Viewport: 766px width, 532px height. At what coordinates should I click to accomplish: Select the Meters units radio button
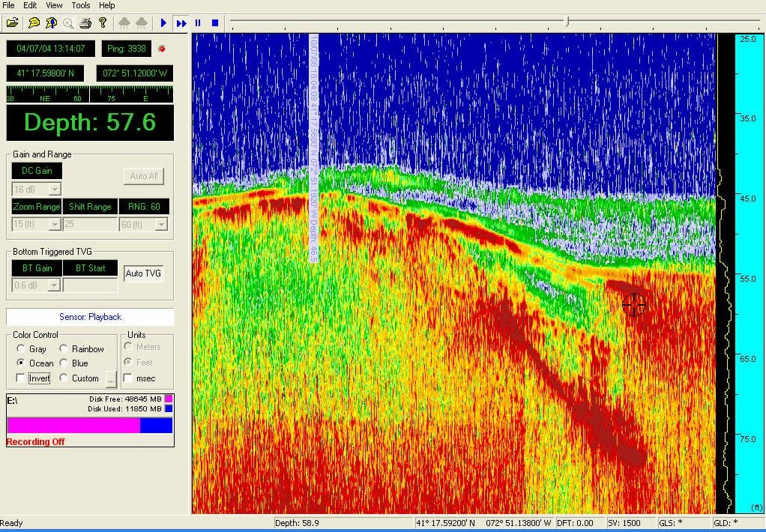click(128, 346)
